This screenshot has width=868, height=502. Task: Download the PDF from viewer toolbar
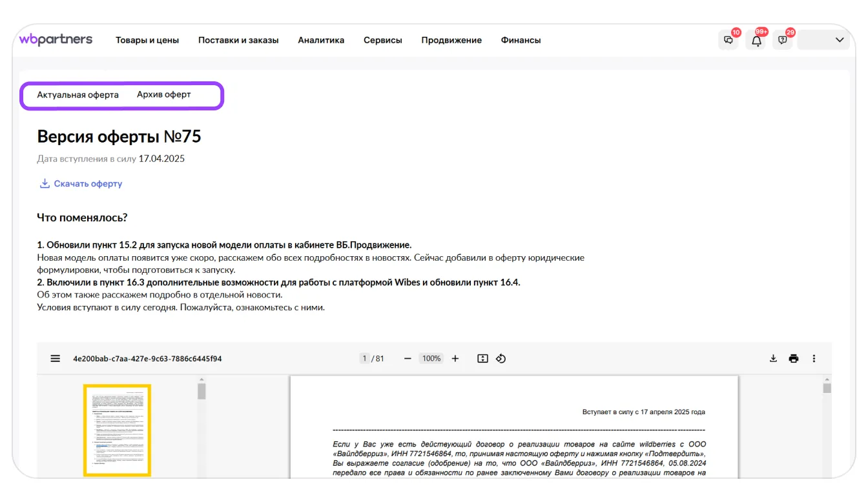point(773,359)
